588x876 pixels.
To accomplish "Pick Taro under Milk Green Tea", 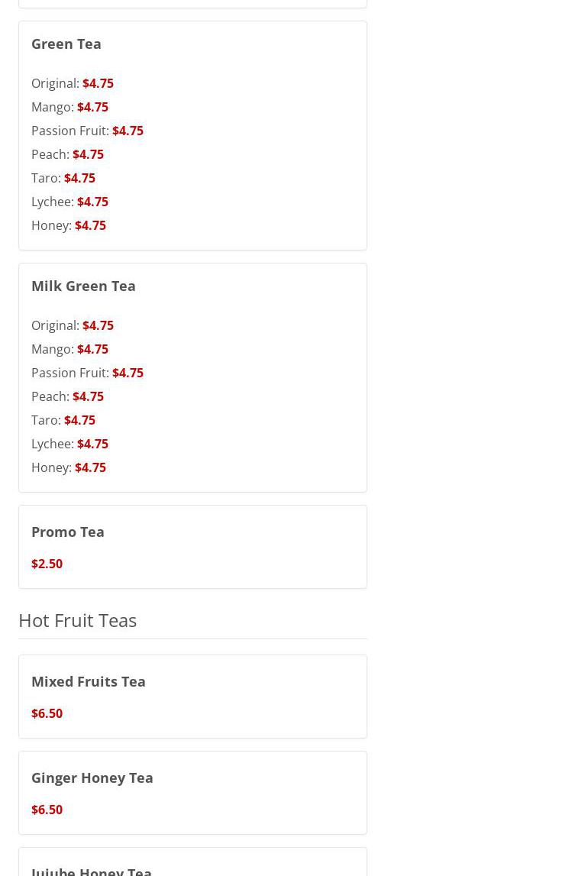I will coord(63,420).
